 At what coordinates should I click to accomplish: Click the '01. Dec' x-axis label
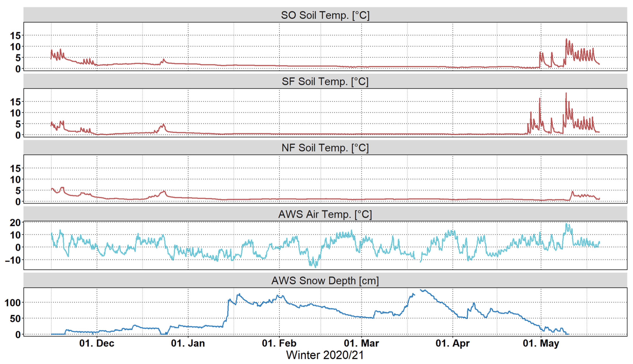click(x=97, y=343)
